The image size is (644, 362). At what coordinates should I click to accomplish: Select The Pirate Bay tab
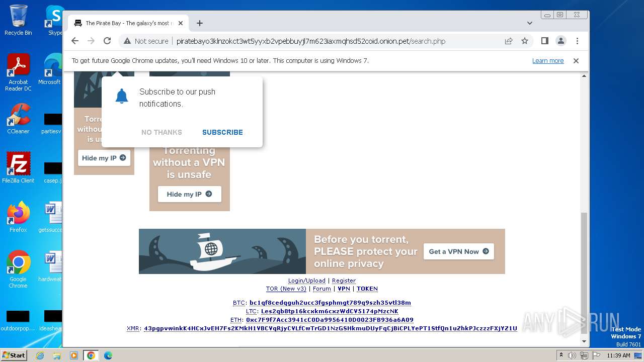128,23
